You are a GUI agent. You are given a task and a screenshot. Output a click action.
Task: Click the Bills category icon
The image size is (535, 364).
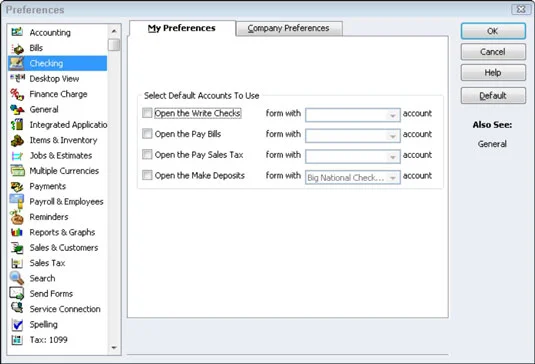coord(17,48)
